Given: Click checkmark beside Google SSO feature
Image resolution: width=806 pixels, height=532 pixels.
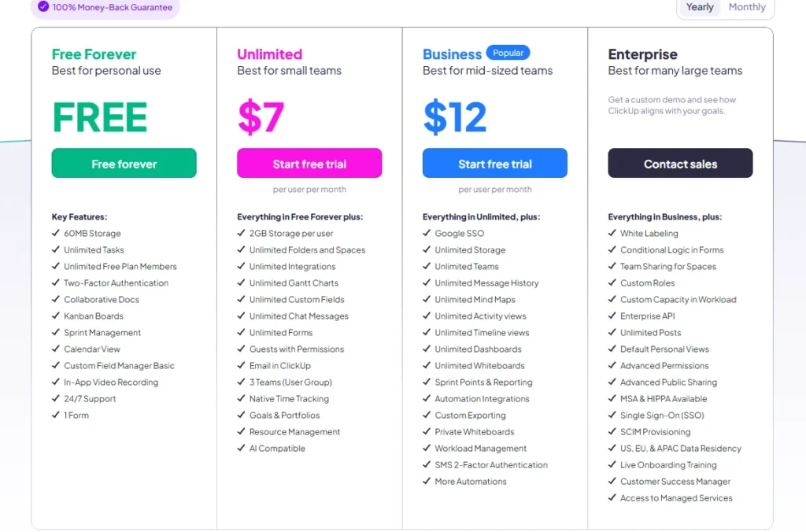Looking at the screenshot, I should 427,233.
